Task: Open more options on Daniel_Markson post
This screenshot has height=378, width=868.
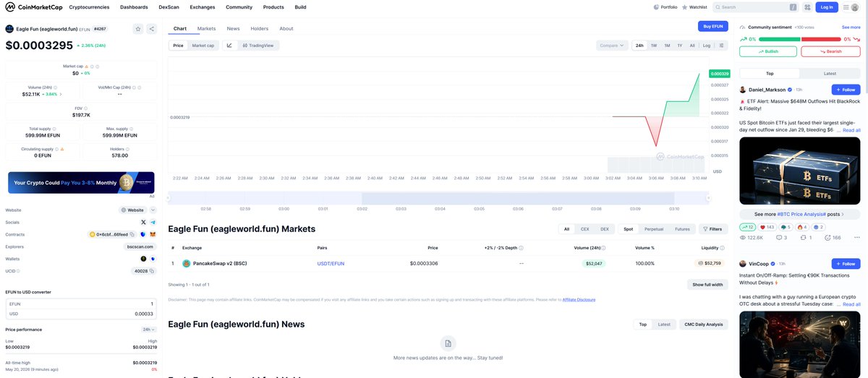Action: [857, 237]
